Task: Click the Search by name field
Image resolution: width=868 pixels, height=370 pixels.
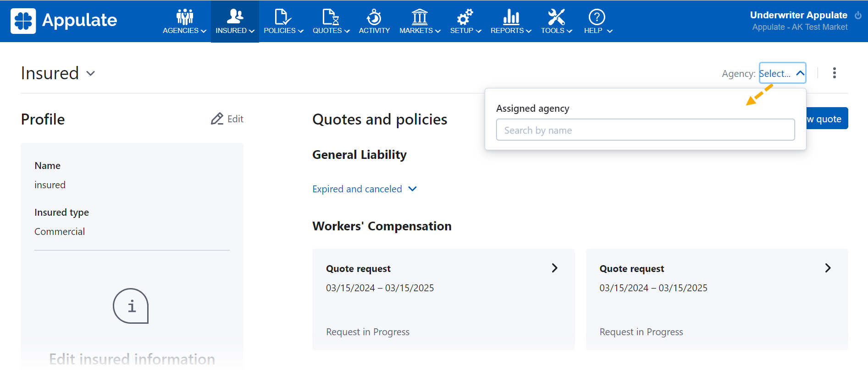Action: click(645, 130)
